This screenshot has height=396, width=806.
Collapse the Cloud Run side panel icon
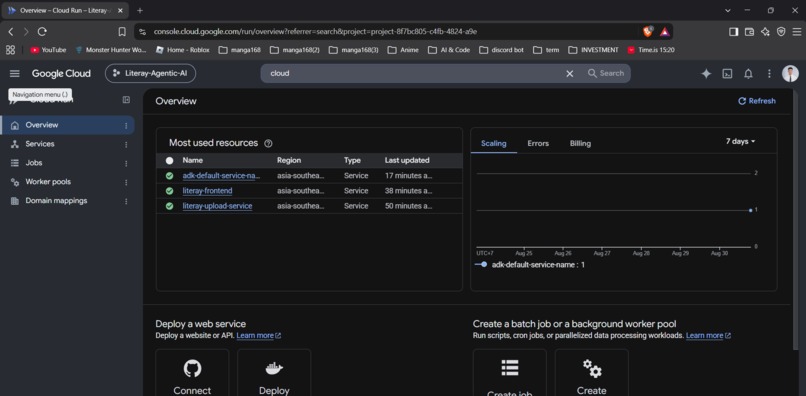point(126,100)
